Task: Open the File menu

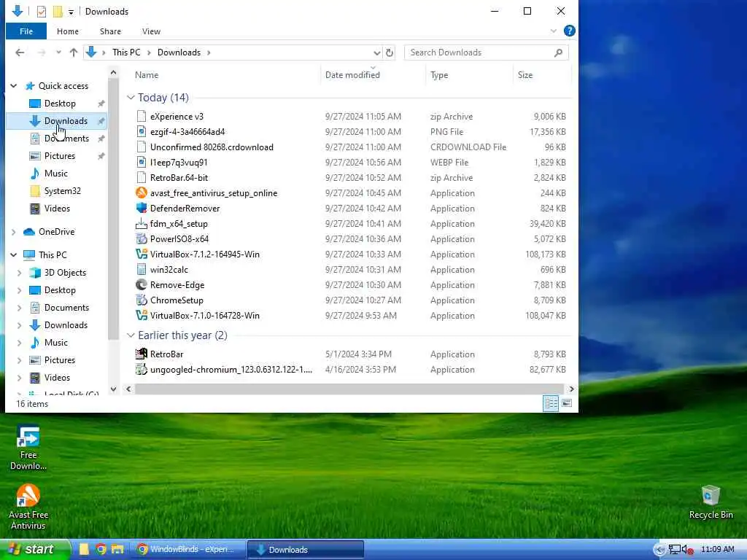Action: 26,31
